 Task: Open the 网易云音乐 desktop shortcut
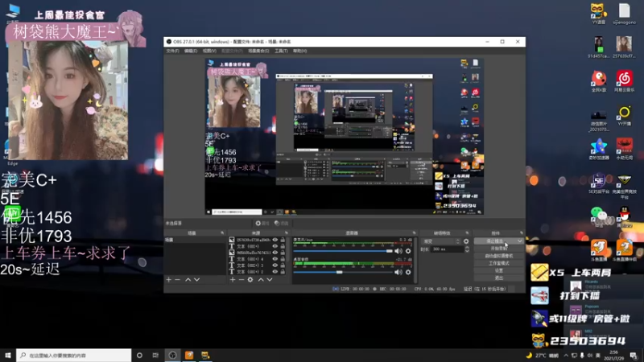[x=625, y=81]
